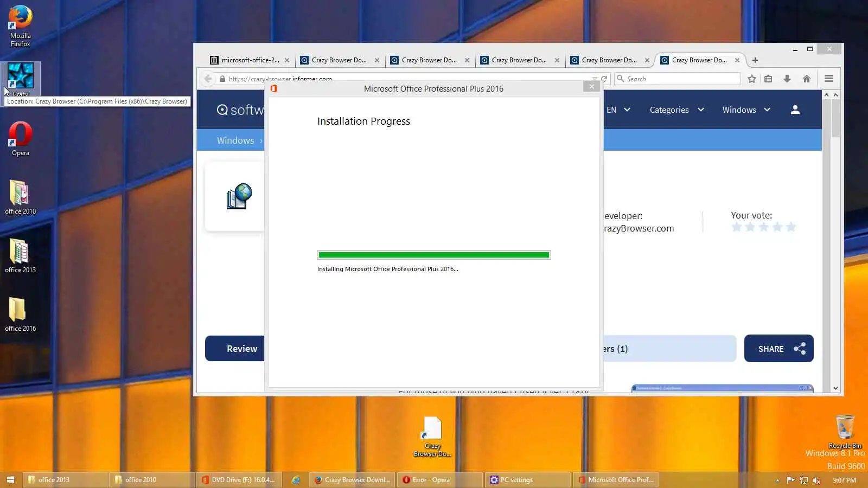Switch to the active last Crazy Browser tab
Screen dimensions: 868x488
tap(699, 60)
